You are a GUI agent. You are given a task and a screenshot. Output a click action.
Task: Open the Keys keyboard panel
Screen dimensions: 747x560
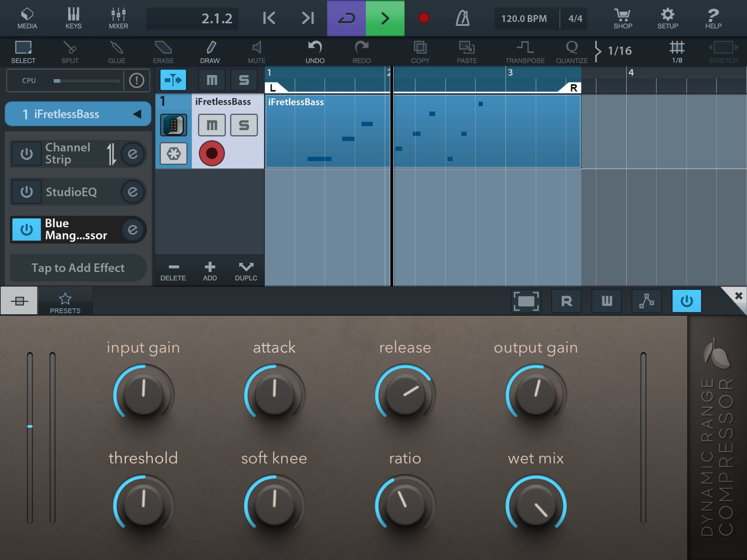coord(73,18)
